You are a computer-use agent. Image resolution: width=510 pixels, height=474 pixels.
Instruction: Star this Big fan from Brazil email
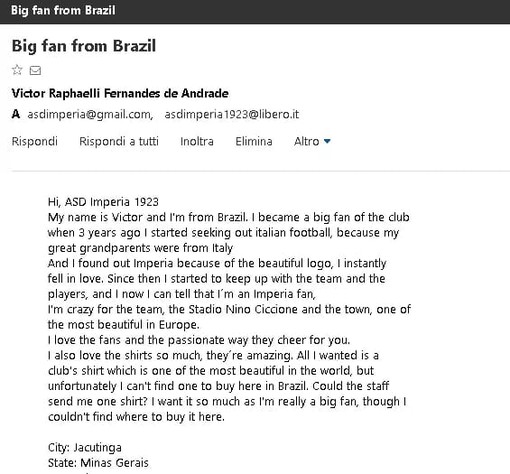point(17,70)
